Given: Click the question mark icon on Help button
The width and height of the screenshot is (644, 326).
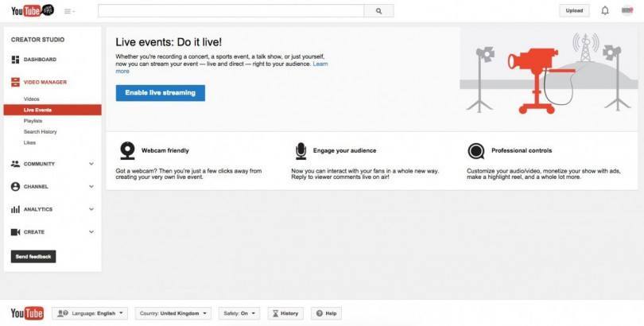Looking at the screenshot, I should click(x=319, y=313).
